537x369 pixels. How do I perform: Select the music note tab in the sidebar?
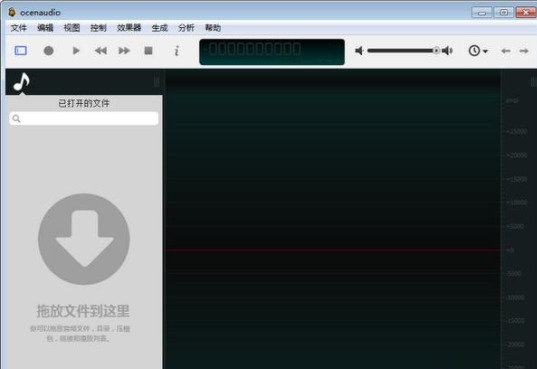coord(21,82)
